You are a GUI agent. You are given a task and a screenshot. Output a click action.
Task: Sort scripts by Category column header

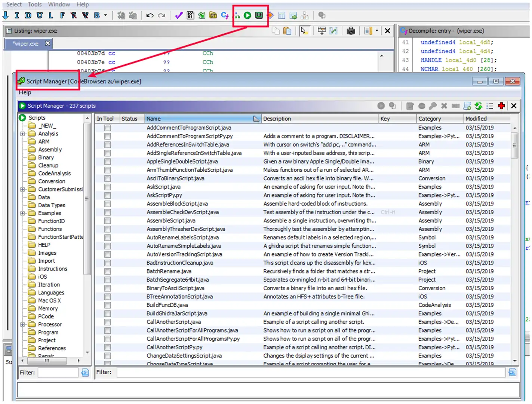(440, 119)
